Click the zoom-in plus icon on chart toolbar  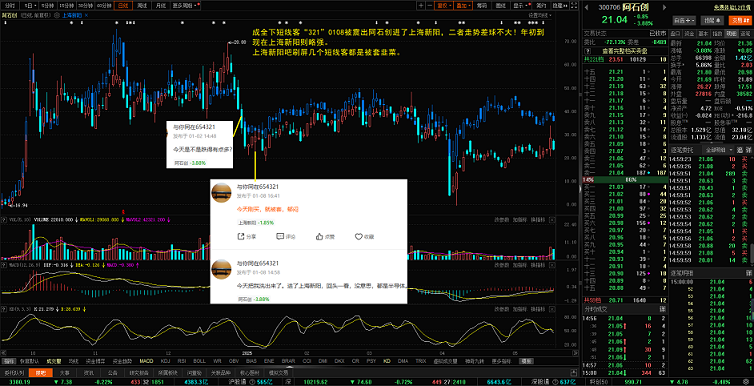(421, 5)
